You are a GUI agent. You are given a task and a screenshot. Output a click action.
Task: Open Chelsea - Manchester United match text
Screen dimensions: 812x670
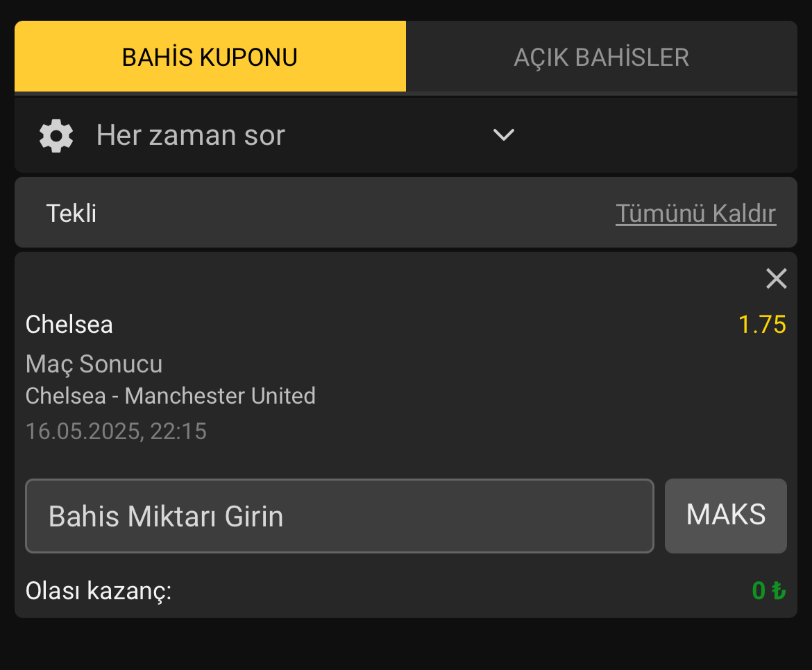pyautogui.click(x=170, y=396)
